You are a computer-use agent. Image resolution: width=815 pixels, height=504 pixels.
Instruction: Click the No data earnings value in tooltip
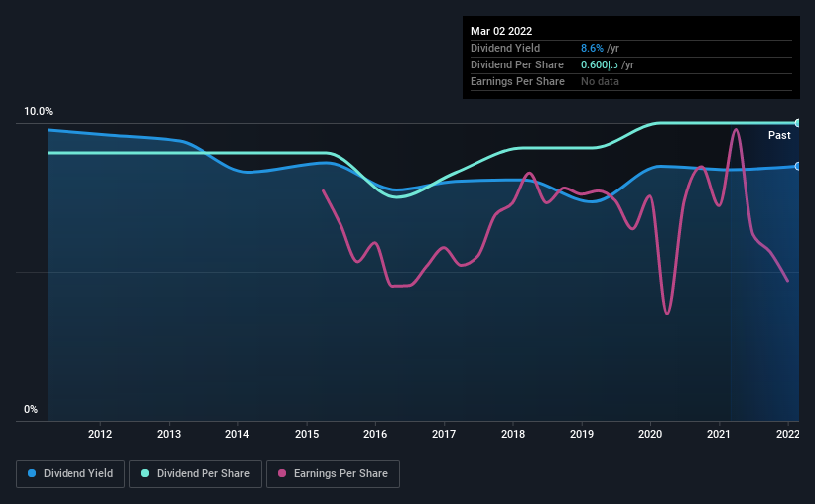point(600,81)
